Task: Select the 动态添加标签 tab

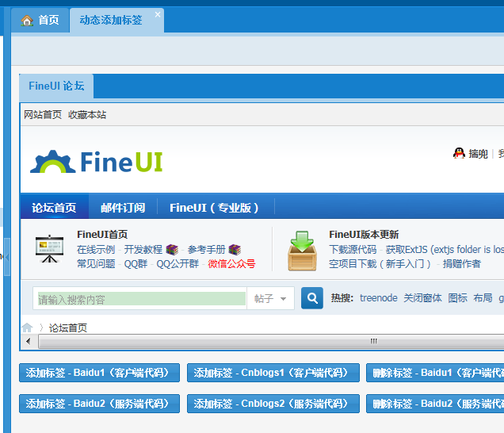Action: [117, 21]
